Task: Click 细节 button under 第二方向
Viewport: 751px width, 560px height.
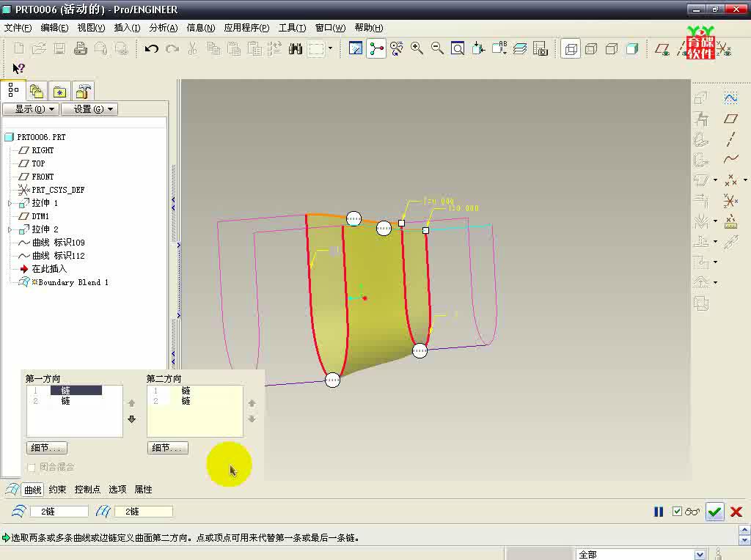Action: pyautogui.click(x=168, y=448)
